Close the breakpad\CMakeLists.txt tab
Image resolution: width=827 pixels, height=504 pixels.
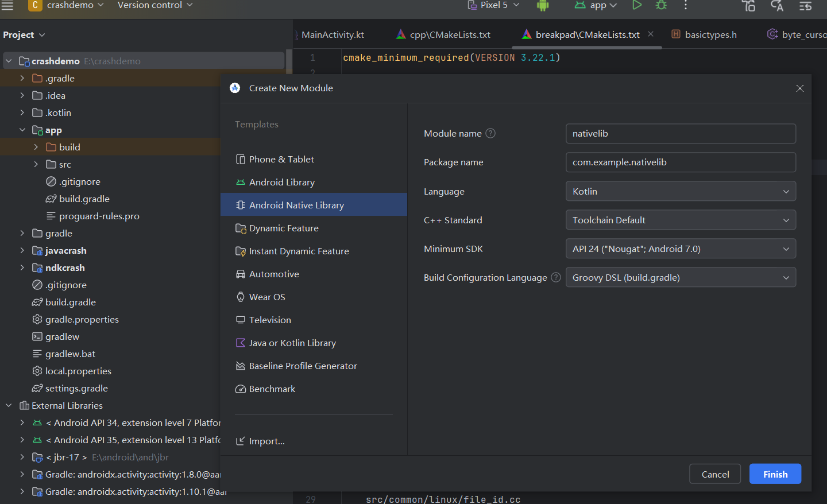pos(651,34)
